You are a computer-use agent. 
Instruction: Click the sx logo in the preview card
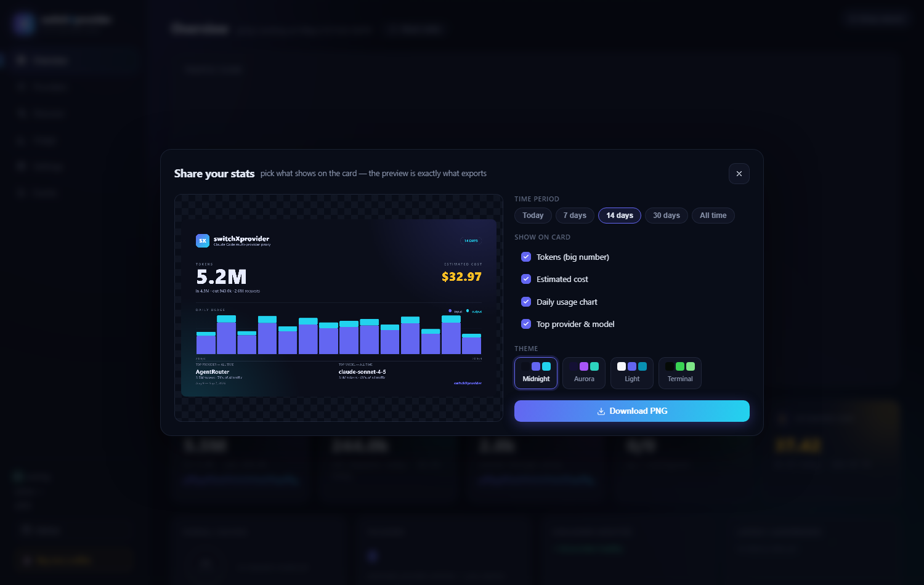[x=203, y=241]
